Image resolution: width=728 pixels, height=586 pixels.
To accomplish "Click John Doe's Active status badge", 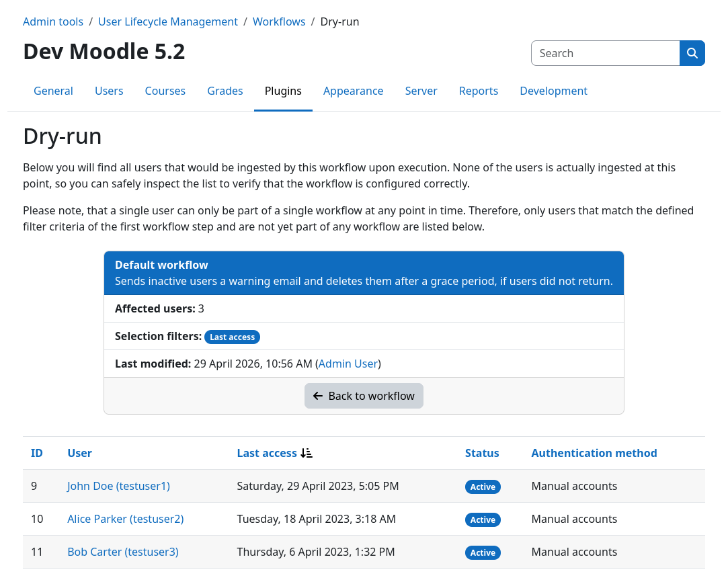I will tap(483, 487).
